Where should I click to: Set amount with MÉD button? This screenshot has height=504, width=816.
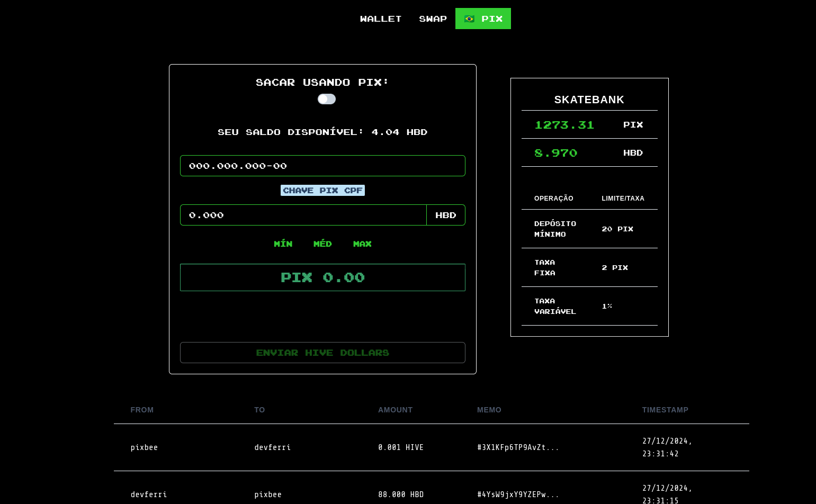click(322, 244)
